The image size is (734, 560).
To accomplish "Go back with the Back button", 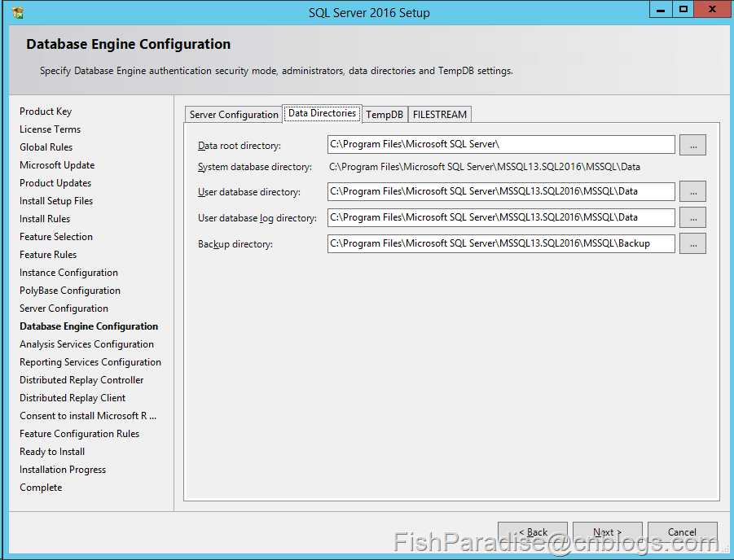I will [x=533, y=532].
